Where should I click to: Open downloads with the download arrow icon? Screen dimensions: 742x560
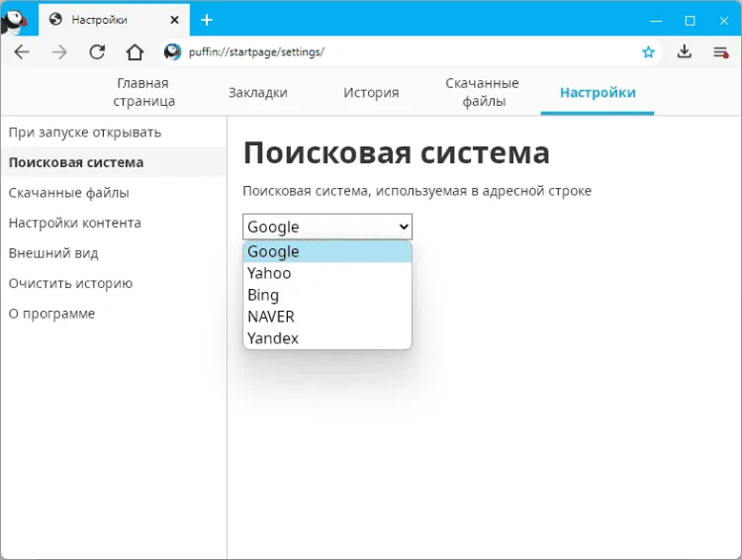685,51
